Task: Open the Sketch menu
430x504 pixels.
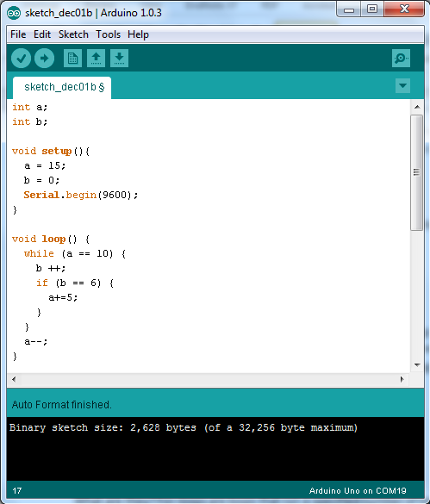Action: point(73,34)
